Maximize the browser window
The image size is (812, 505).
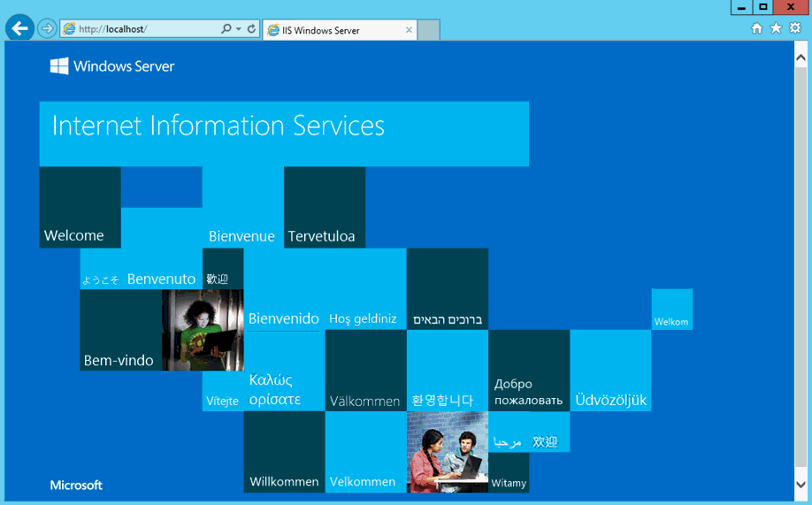(x=762, y=7)
